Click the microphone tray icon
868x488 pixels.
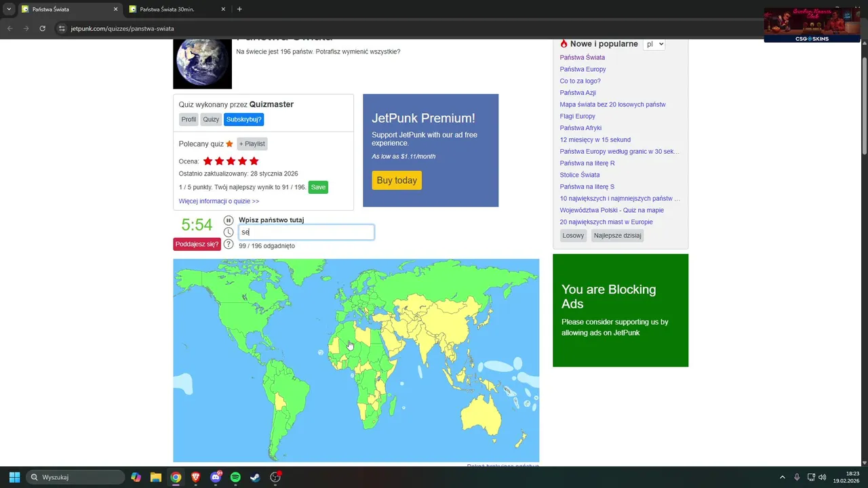point(797,477)
